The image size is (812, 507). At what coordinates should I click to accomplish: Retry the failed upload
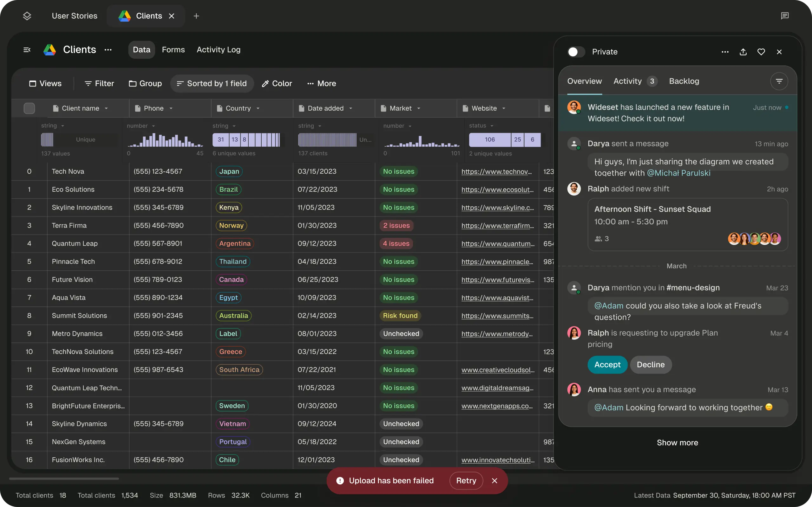(x=466, y=480)
